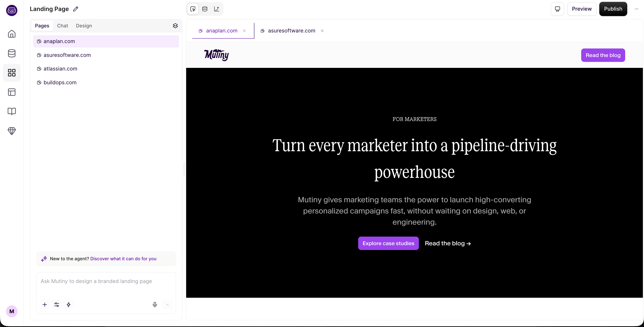
Task: Click the FOR MARKETERS eyebrow text
Action: (x=414, y=119)
